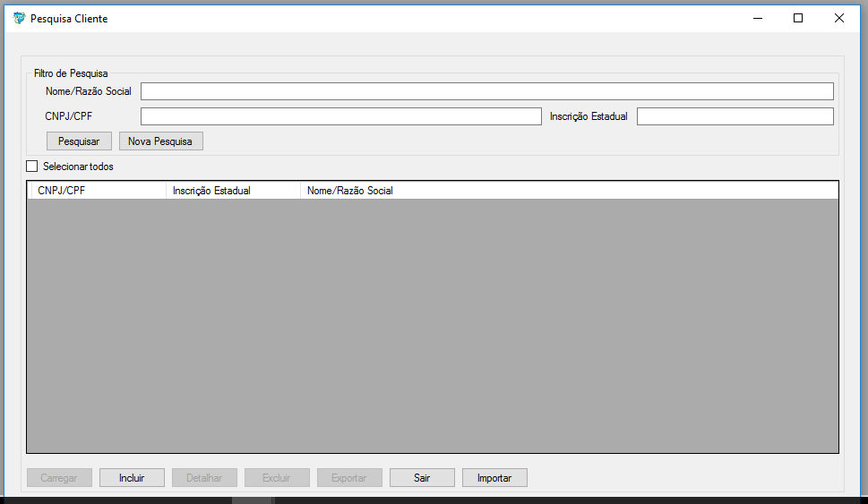The height and width of the screenshot is (504, 868).
Task: Click the Pesquisa Cliente window icon
Action: click(20, 18)
